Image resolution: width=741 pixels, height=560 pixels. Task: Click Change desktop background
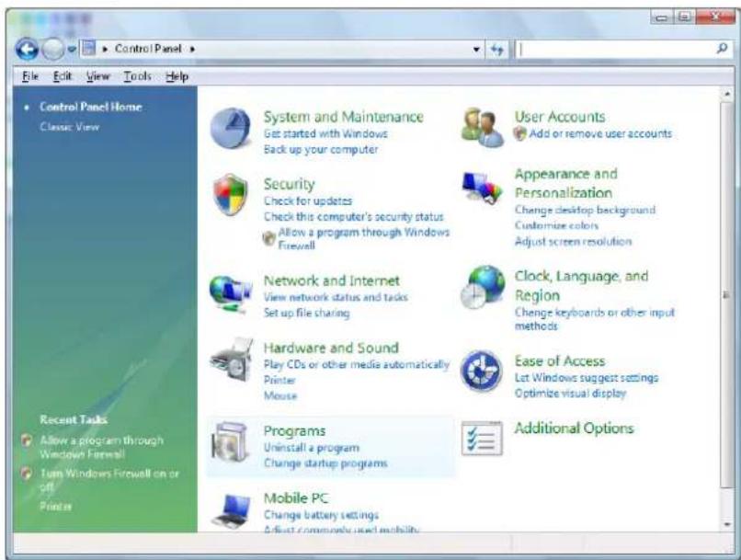tap(585, 210)
